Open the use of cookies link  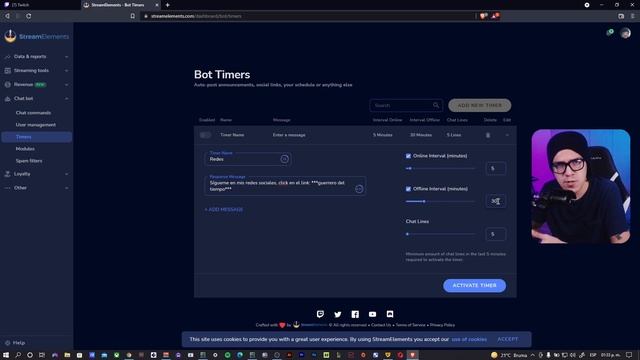469,339
